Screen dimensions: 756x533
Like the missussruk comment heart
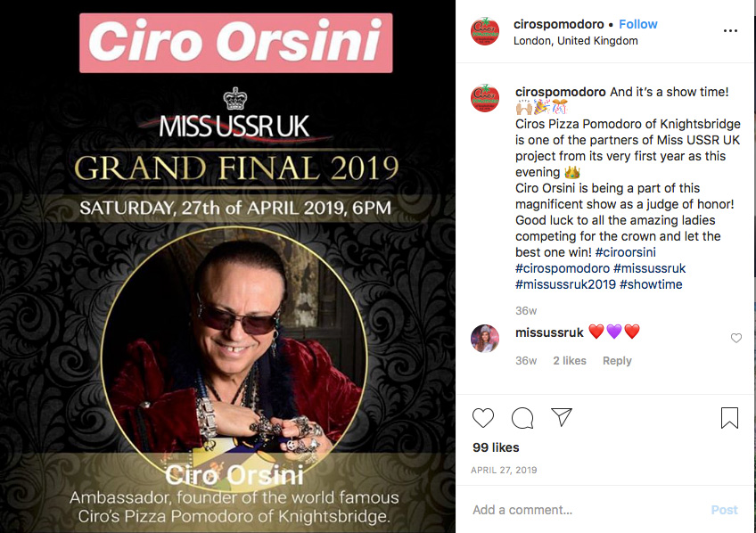[736, 339]
